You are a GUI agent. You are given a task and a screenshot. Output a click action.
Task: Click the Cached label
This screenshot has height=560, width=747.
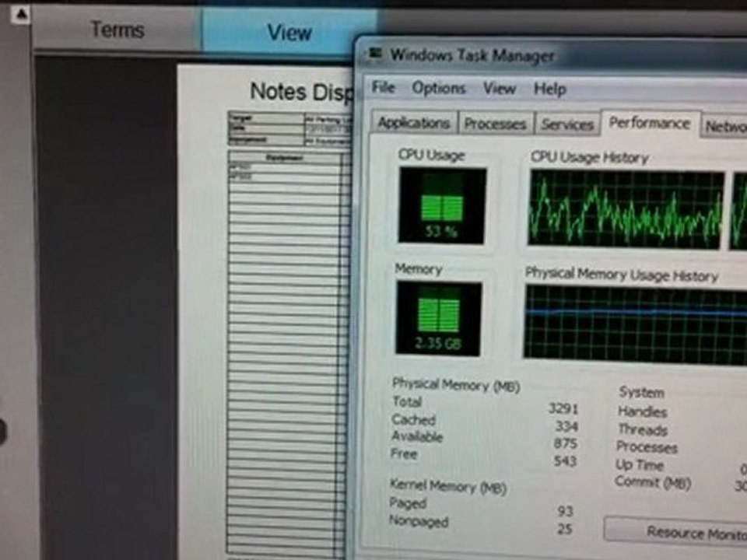point(413,419)
